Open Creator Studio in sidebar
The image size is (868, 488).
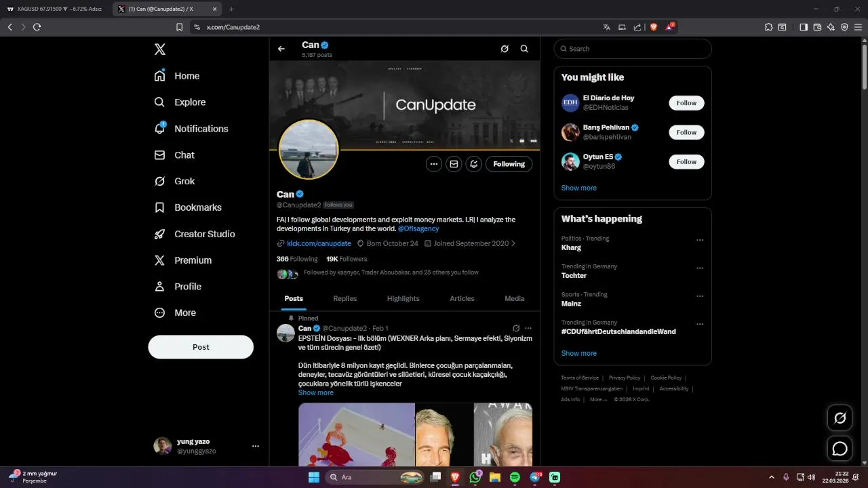[x=195, y=234]
